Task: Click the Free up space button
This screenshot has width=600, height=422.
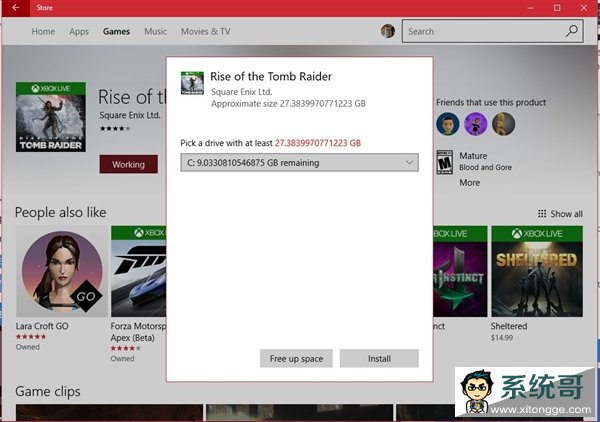Action: 296,358
